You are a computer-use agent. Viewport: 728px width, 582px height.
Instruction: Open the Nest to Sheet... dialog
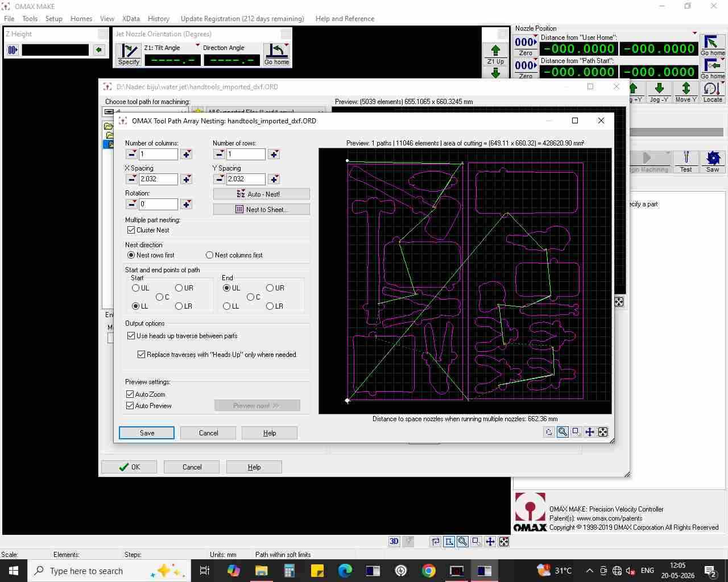click(262, 209)
